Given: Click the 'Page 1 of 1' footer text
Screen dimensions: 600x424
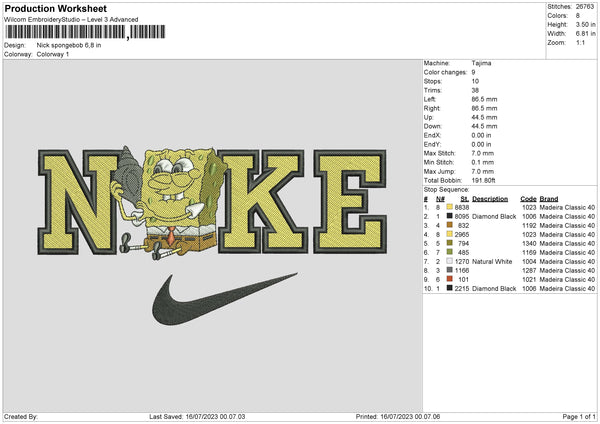Looking at the screenshot, I should coord(579,417).
